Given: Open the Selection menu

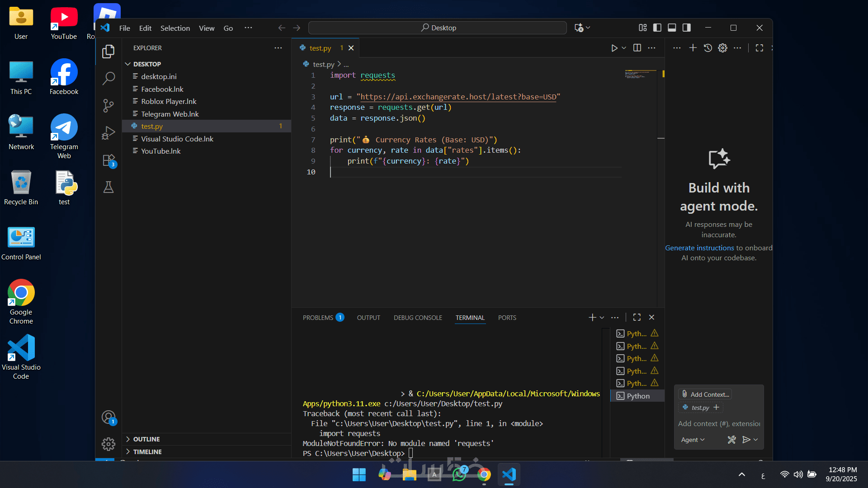Looking at the screenshot, I should 175,28.
